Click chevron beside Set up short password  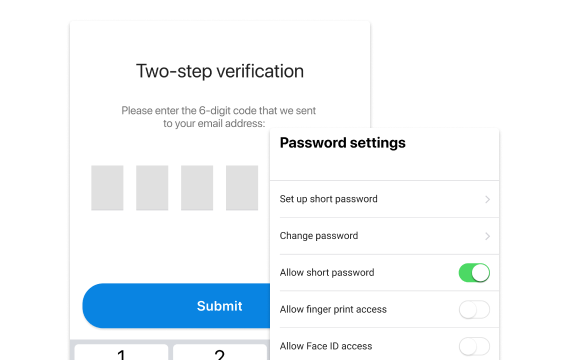coord(487,199)
